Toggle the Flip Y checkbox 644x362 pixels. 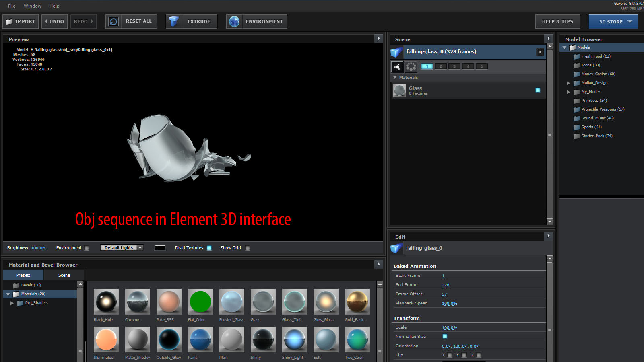click(x=464, y=355)
